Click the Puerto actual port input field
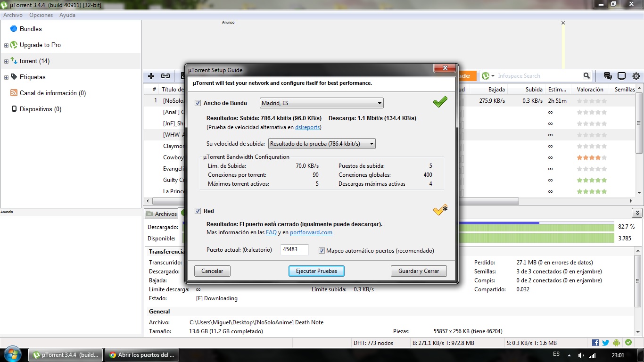Image resolution: width=644 pixels, height=362 pixels. pyautogui.click(x=295, y=249)
